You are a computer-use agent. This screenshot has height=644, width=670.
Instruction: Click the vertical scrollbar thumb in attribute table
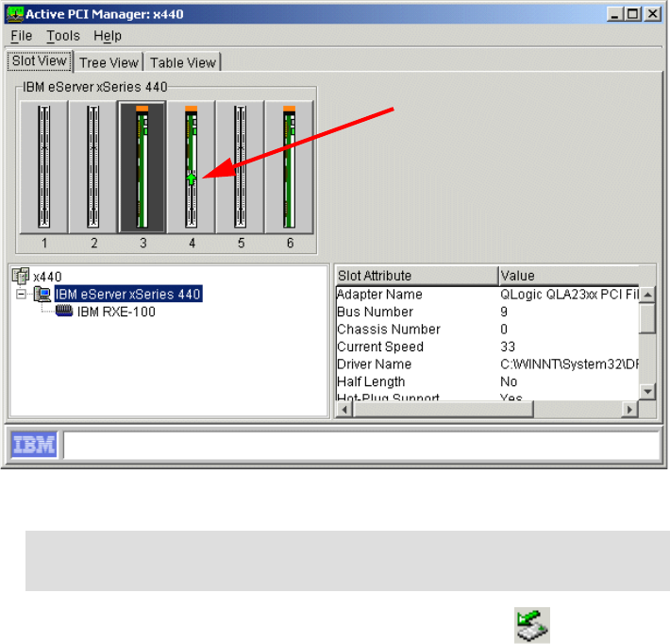click(x=647, y=318)
